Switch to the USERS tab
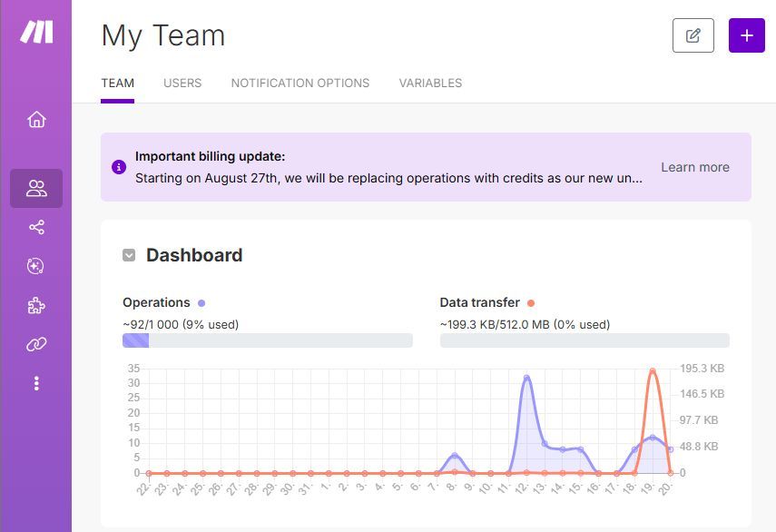The height and width of the screenshot is (532, 776). pyautogui.click(x=182, y=83)
